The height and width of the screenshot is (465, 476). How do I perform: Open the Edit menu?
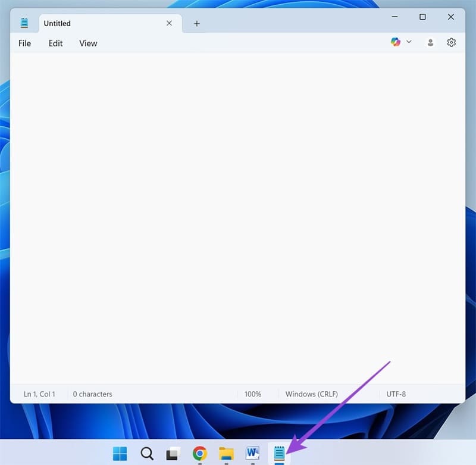point(55,43)
